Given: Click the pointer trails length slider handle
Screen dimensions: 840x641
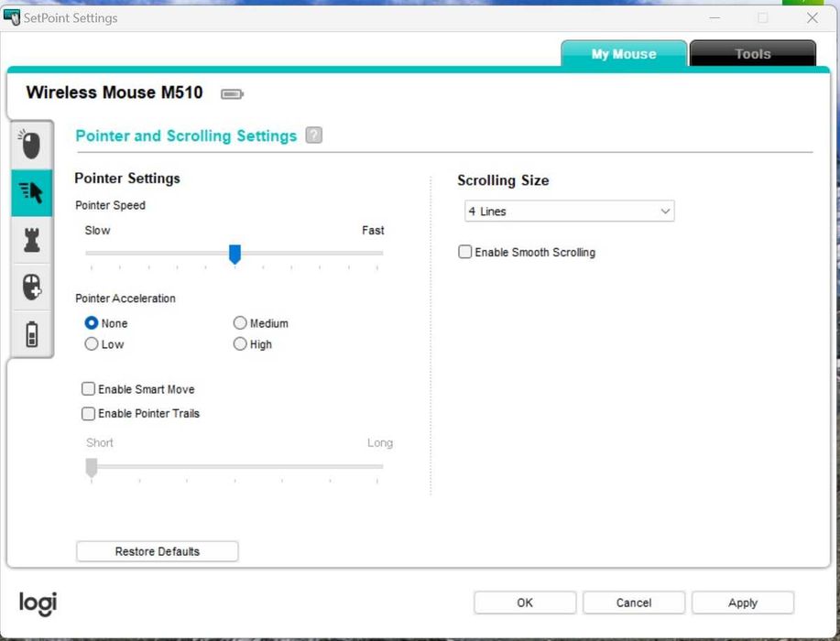Looking at the screenshot, I should pos(92,468).
